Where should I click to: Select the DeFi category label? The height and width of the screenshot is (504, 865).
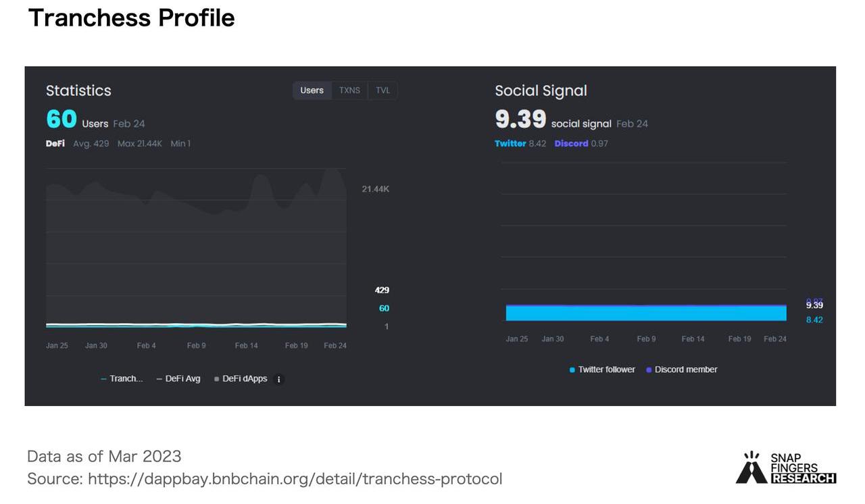click(x=55, y=144)
